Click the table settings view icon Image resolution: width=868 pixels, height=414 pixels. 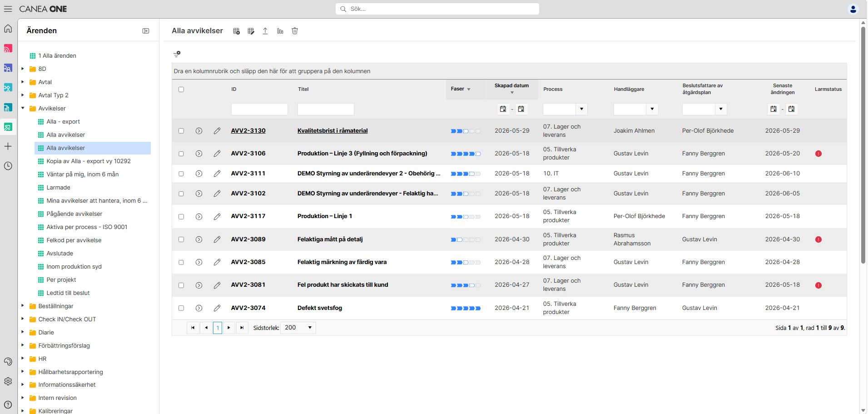[x=236, y=31]
